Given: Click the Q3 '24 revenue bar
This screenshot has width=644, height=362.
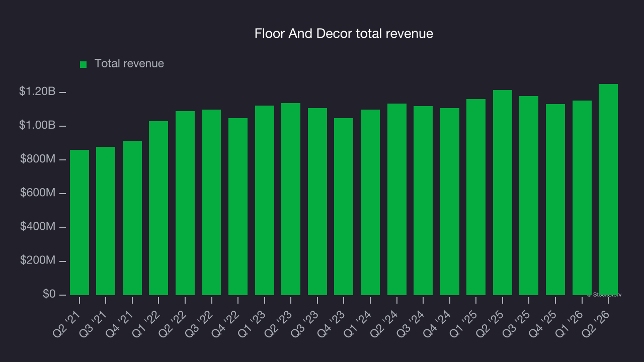Looking at the screenshot, I should [423, 201].
